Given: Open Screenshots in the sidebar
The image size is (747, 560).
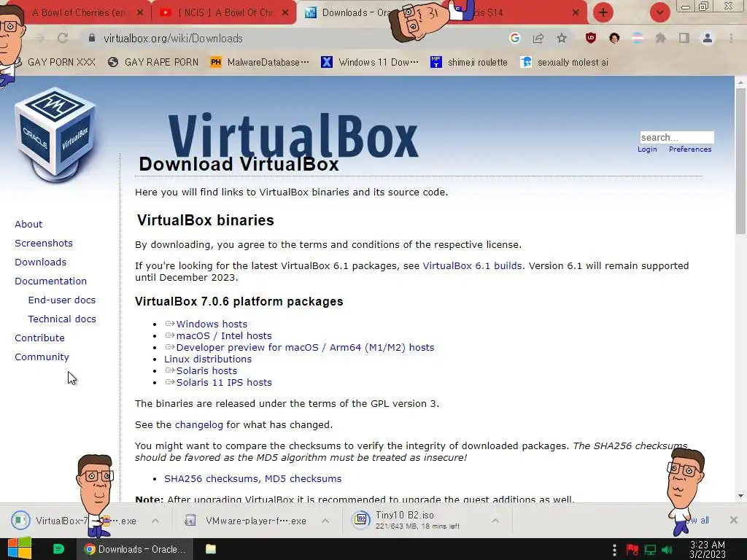Looking at the screenshot, I should 44,243.
